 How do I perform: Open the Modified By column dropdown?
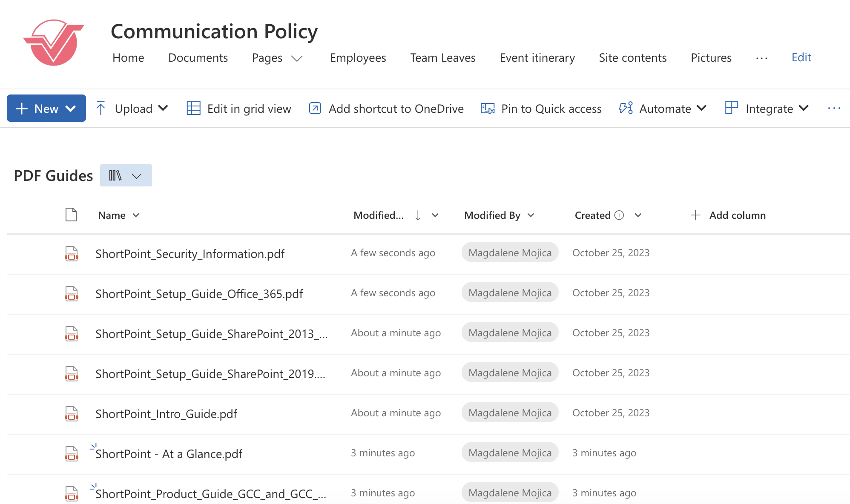pyautogui.click(x=531, y=215)
